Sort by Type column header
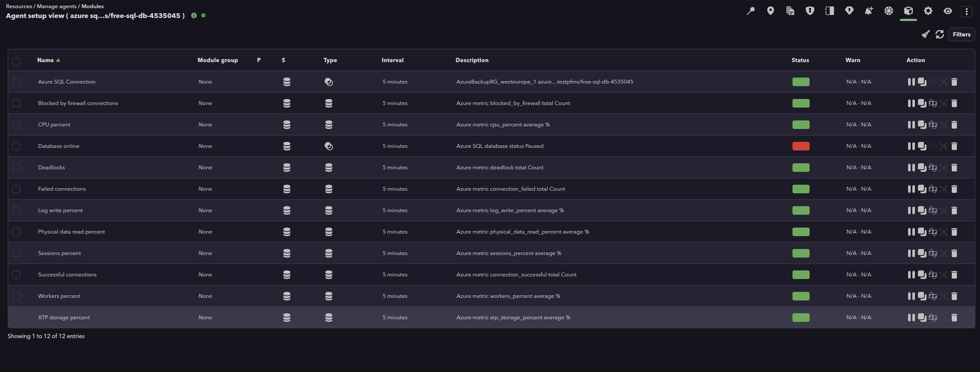This screenshot has width=980, height=372. (x=330, y=60)
